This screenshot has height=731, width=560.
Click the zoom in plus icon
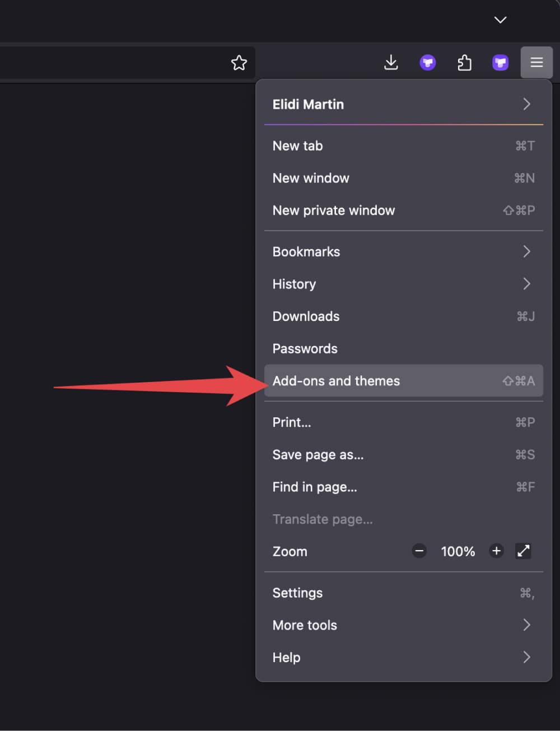coord(496,551)
